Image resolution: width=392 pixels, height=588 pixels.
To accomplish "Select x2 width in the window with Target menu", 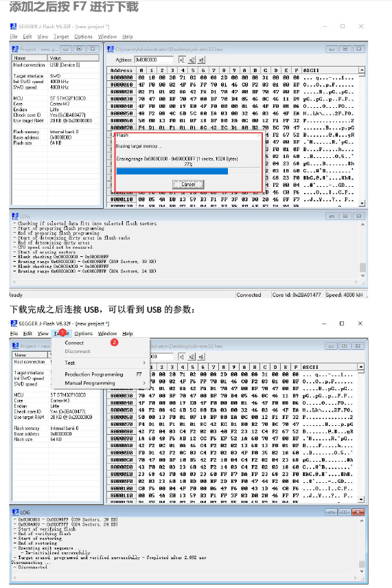I will point(192,357).
